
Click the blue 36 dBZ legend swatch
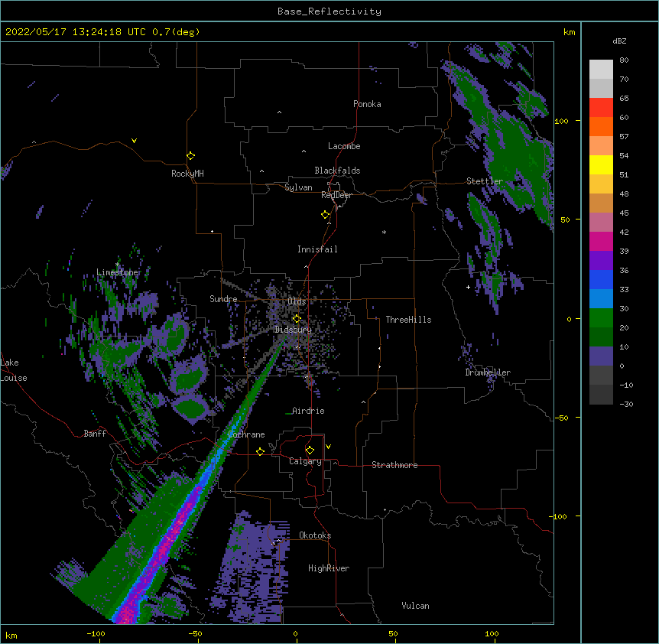tap(601, 279)
